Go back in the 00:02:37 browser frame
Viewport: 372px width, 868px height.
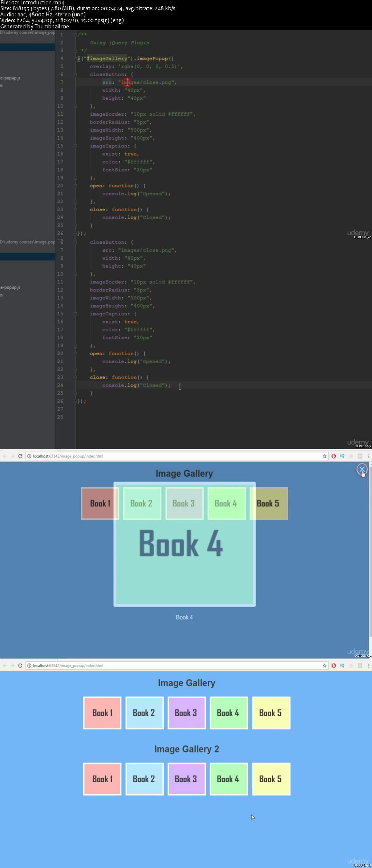[x=5, y=456]
